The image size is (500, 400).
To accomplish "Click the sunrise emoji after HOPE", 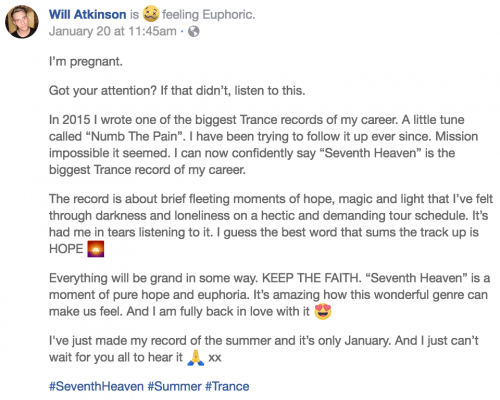I will click(x=96, y=249).
